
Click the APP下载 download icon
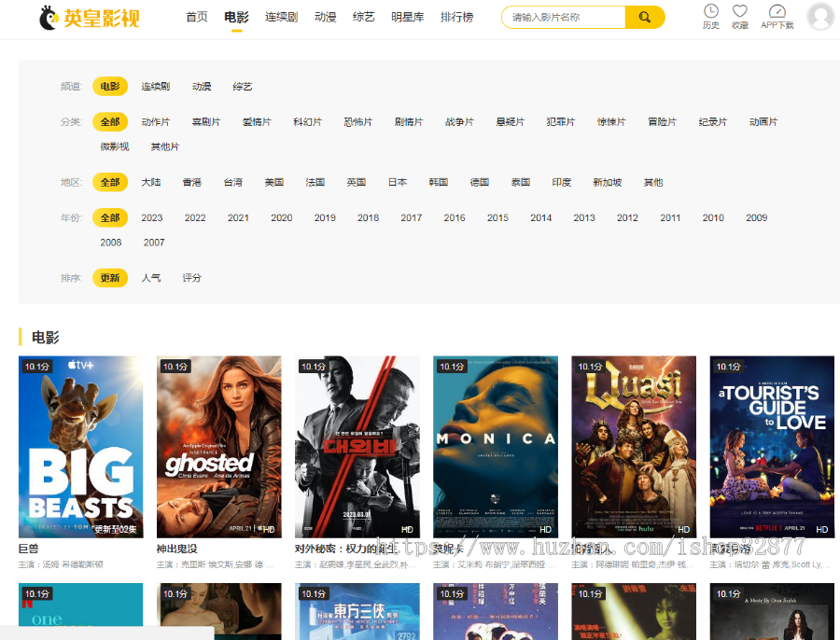777,17
